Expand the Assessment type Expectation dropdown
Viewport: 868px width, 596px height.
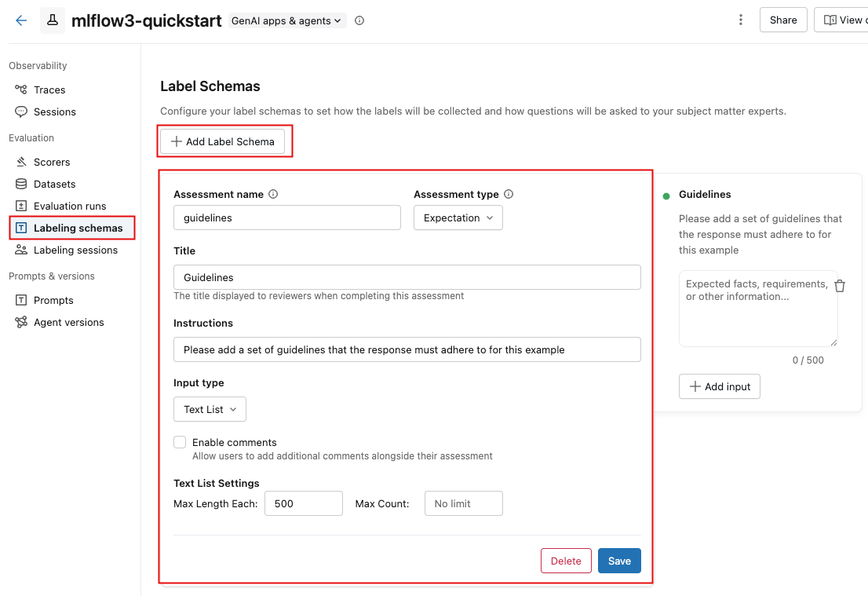pos(458,218)
